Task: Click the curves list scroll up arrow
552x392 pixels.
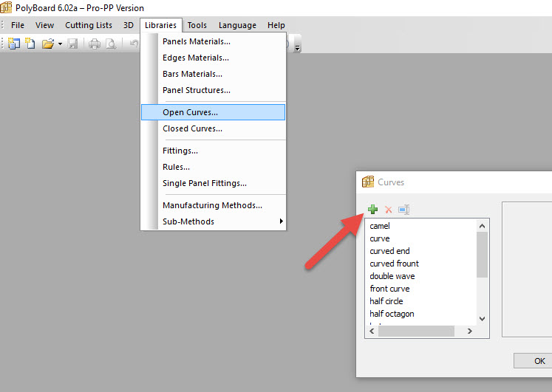Action: (483, 226)
